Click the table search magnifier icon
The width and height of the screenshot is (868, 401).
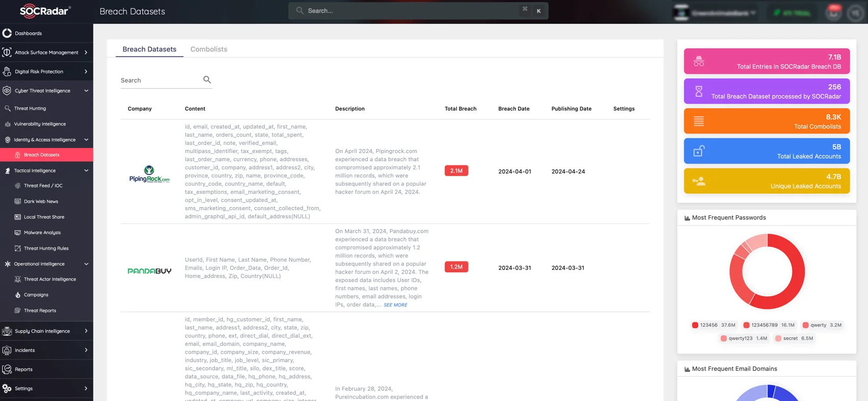pyautogui.click(x=207, y=80)
